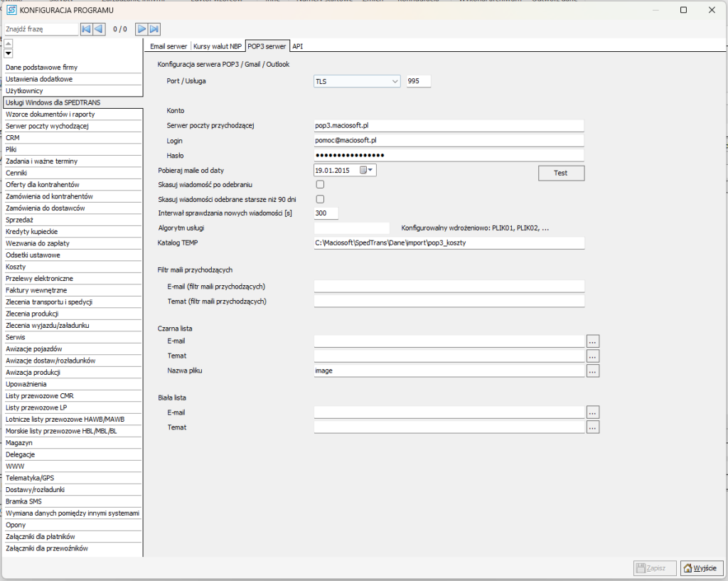Click browse button for Nazwa pliku

tap(593, 371)
